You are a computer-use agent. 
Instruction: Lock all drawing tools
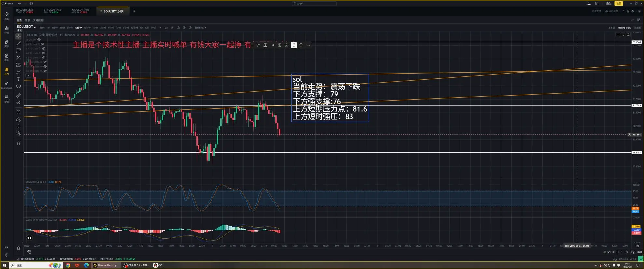[19, 126]
